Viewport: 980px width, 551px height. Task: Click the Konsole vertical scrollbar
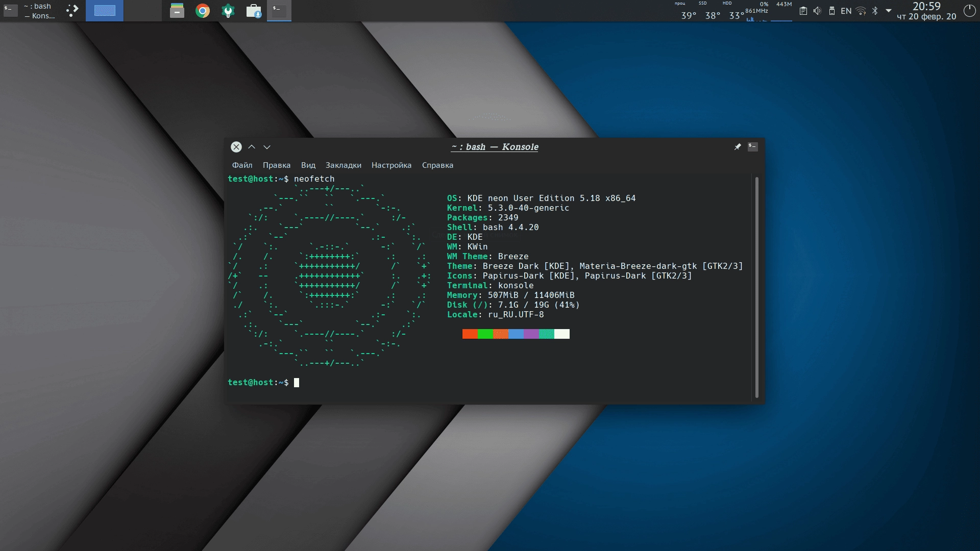[x=756, y=287]
